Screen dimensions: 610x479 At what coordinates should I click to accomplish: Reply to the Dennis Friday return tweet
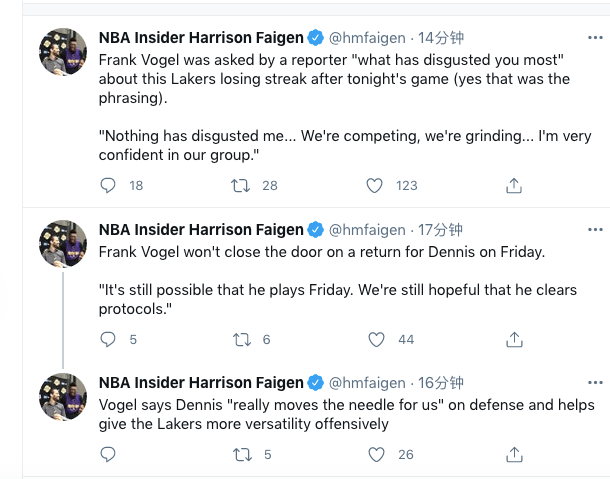(108, 339)
